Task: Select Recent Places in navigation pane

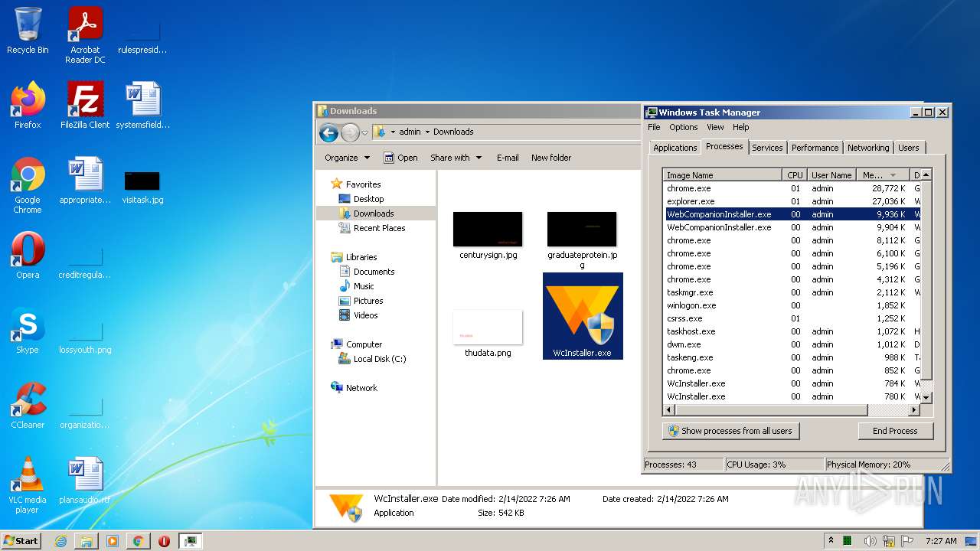Action: point(379,228)
